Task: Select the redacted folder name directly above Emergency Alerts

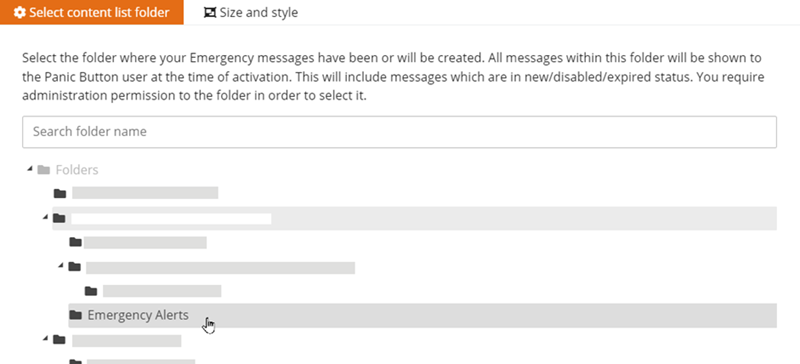Action: (x=162, y=291)
